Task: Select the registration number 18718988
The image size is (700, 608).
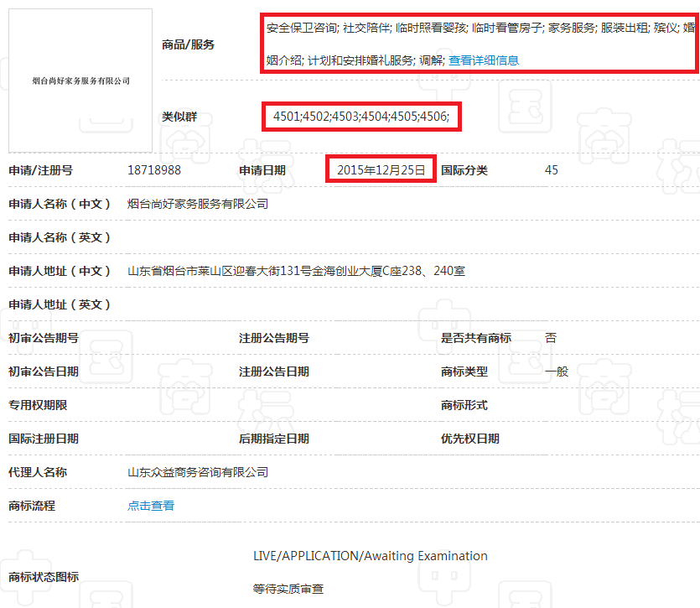Action: point(154,170)
